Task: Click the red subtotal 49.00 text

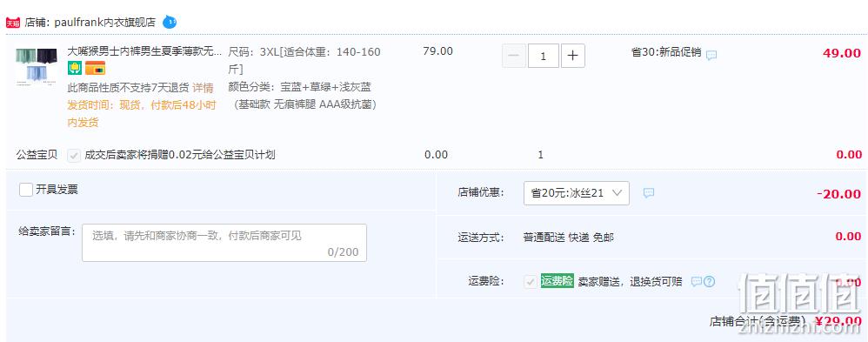Action: [841, 53]
